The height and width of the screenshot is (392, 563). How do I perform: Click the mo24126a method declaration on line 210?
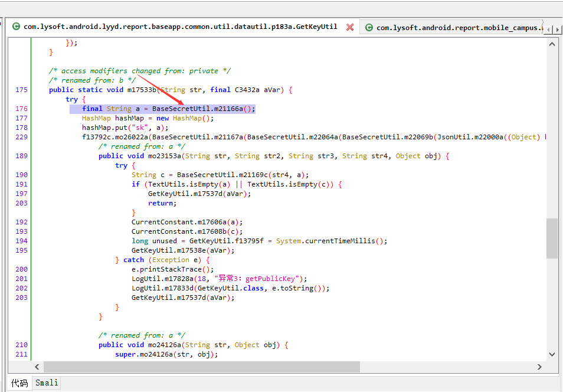(165, 345)
